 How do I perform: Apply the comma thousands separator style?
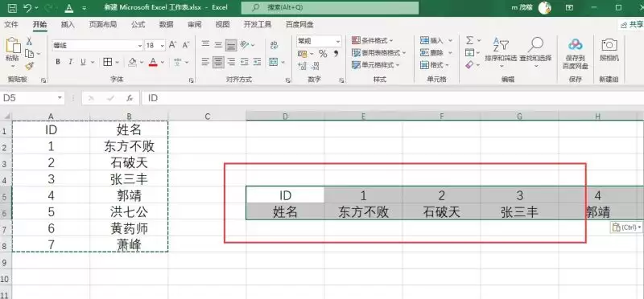tap(336, 54)
